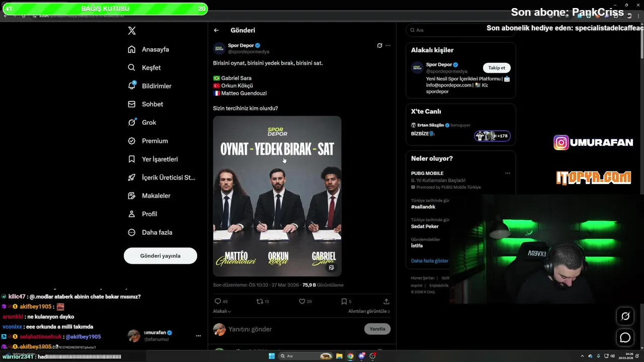Screen dimensions: 644x362
Task: Open Google Chrome from the taskbar
Action: tap(351, 356)
